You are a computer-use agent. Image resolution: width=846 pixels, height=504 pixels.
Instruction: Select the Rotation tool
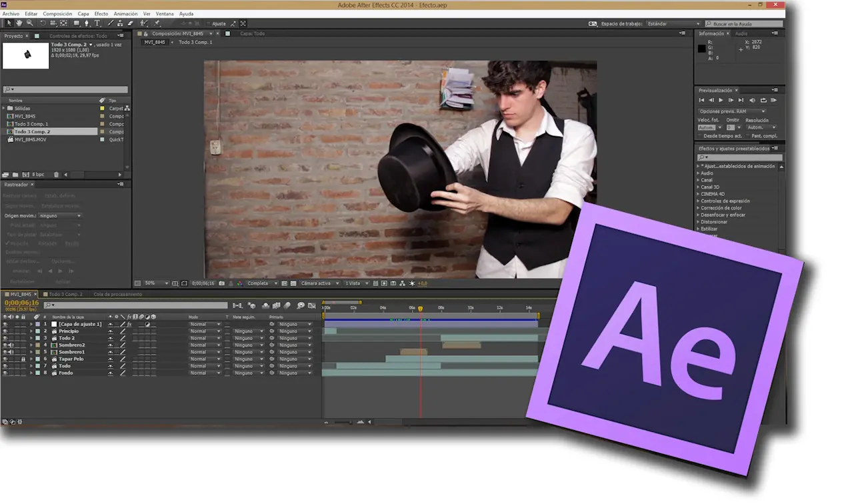click(43, 23)
